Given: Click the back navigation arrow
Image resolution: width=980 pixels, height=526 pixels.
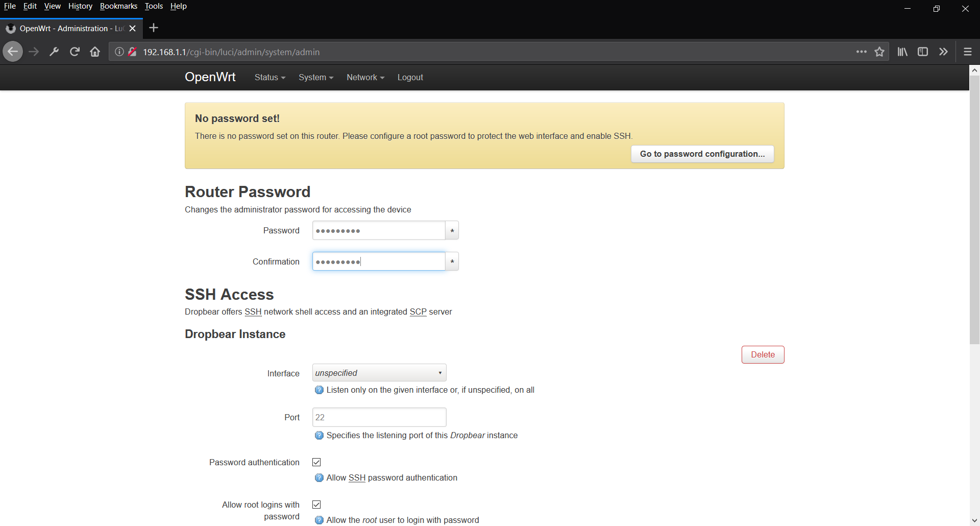Looking at the screenshot, I should coord(13,52).
